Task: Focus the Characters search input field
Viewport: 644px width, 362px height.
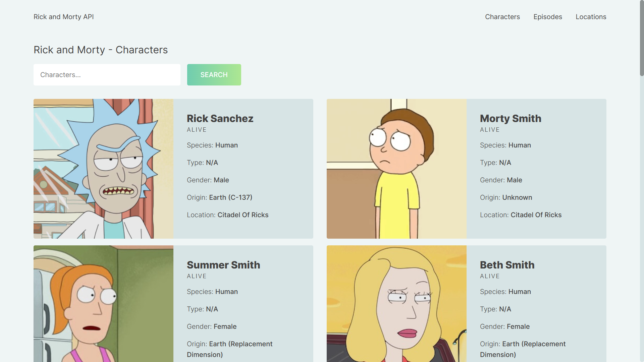Action: [107, 75]
